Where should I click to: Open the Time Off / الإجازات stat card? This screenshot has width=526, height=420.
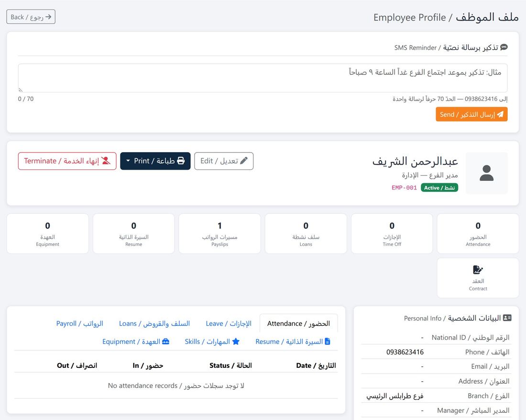(392, 233)
